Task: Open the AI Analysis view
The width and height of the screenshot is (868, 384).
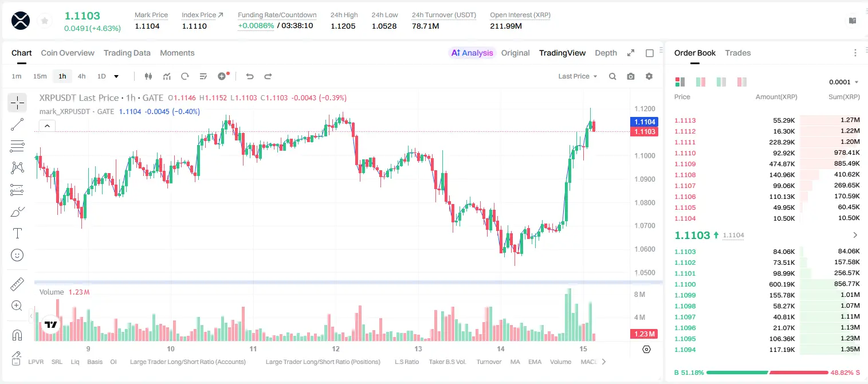Action: click(472, 53)
